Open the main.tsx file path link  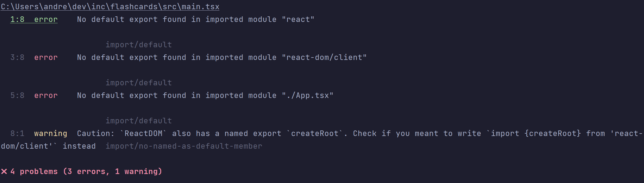point(110,7)
